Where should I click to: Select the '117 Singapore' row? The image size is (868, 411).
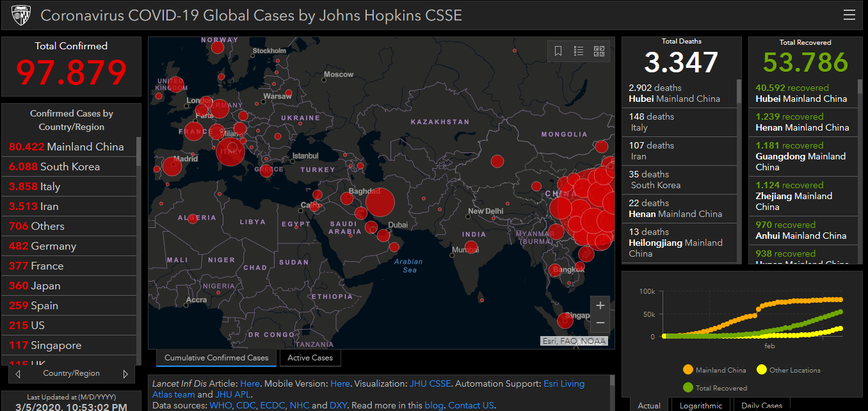[x=69, y=345]
